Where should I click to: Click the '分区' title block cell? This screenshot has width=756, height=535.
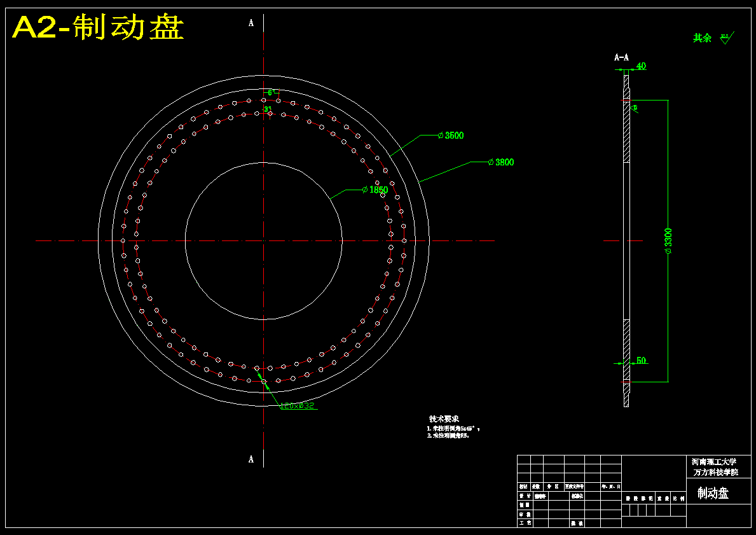553,487
